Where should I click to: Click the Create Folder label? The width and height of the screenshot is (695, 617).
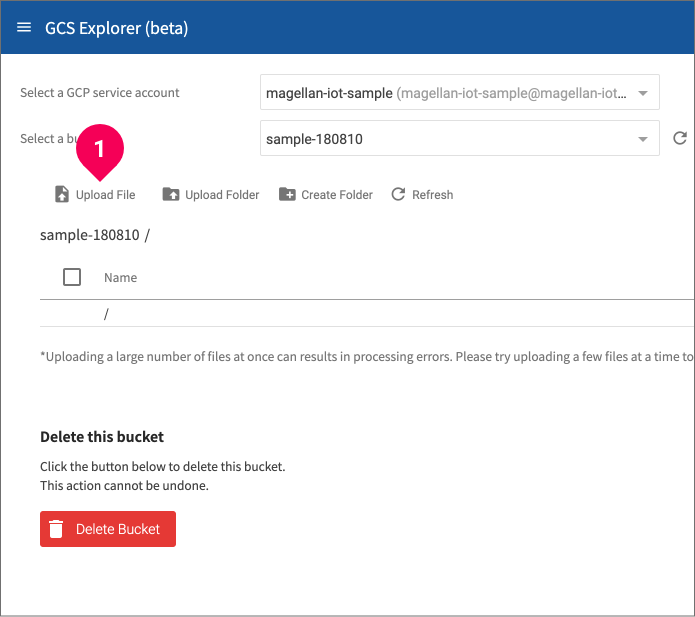337,195
